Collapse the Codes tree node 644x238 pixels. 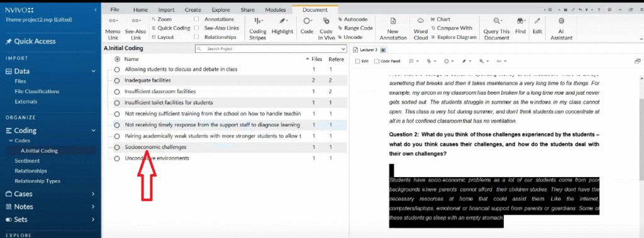point(11,141)
